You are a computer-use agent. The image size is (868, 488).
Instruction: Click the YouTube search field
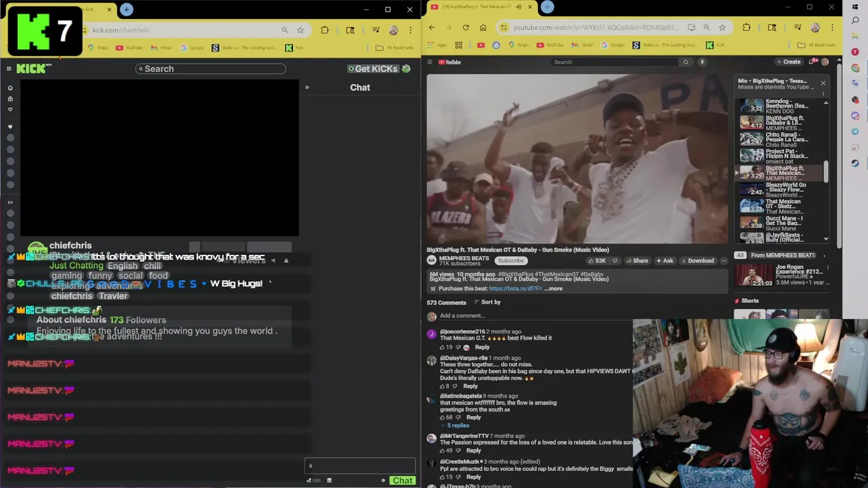[614, 62]
